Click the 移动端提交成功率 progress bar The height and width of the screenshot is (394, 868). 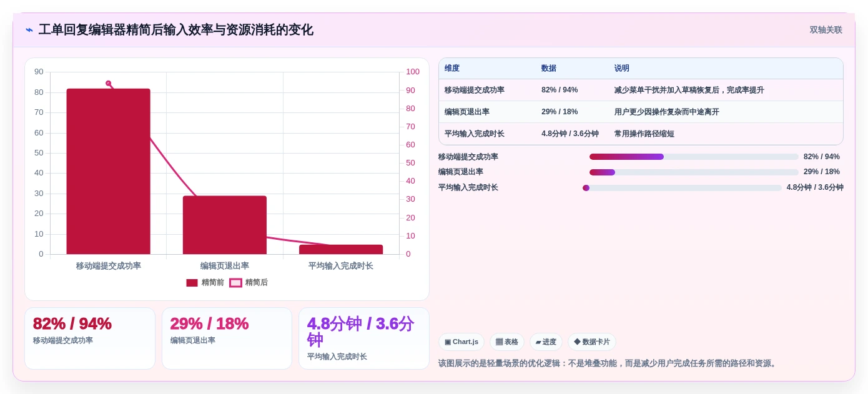pyautogui.click(x=694, y=157)
